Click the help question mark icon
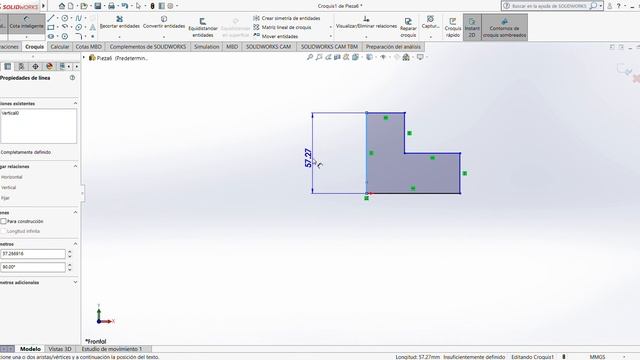 coord(618,6)
